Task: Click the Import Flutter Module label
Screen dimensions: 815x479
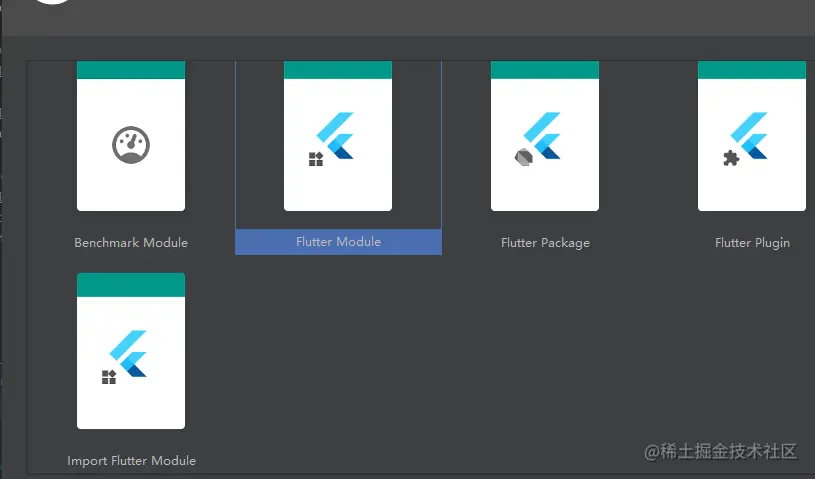Action: pos(132,461)
